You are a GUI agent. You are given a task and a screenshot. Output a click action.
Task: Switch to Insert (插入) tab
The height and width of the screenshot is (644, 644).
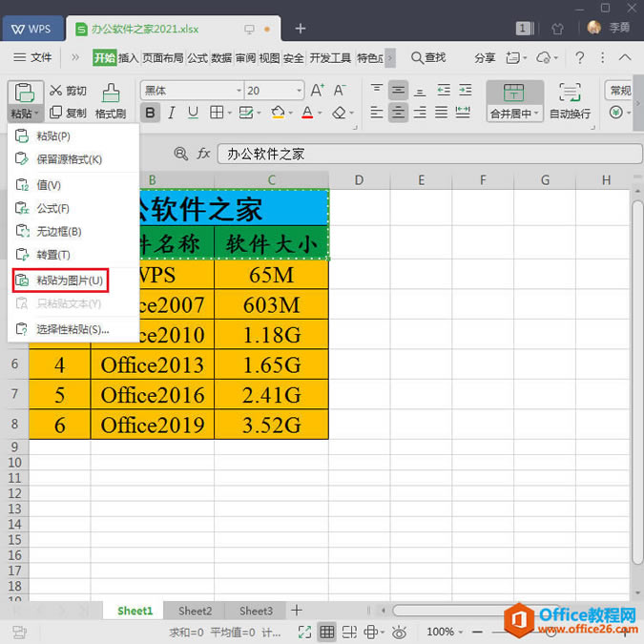point(128,58)
